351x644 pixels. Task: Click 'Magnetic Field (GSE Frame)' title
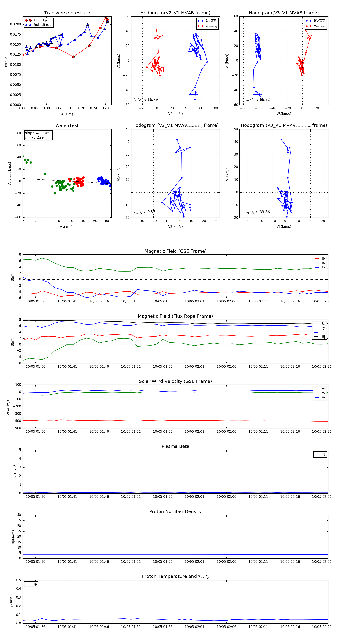[x=175, y=251]
